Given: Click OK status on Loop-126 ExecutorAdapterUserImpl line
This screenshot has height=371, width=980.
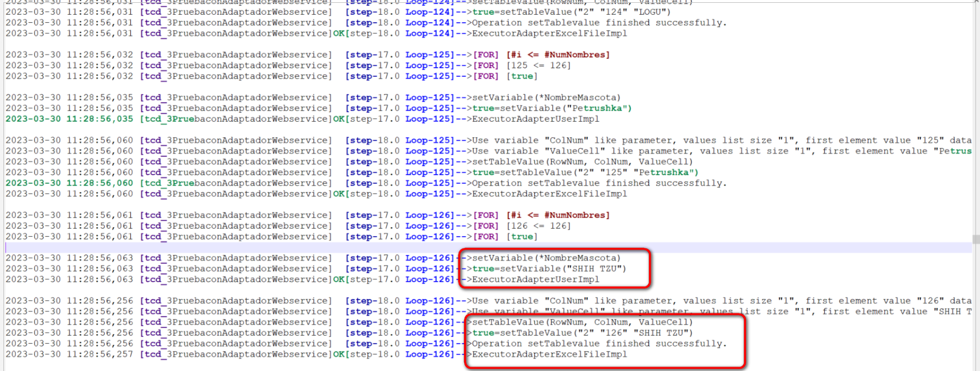Looking at the screenshot, I should (338, 279).
